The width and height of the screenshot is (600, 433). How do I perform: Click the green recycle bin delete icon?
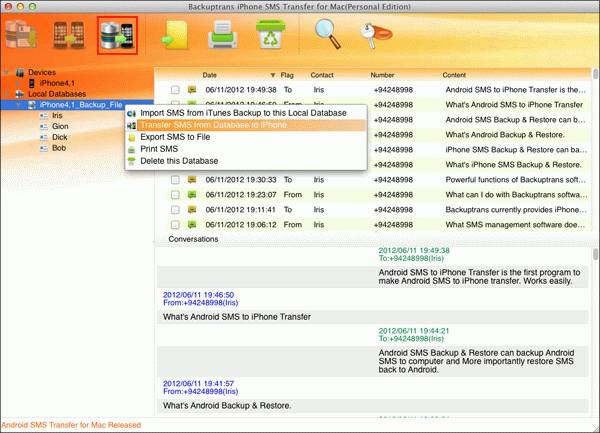coord(270,35)
